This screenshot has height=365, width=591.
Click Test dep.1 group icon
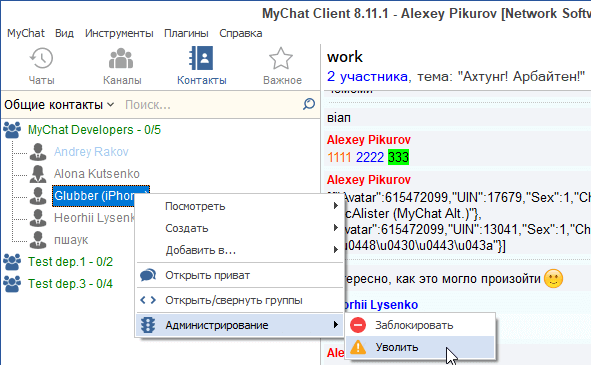[x=12, y=262]
